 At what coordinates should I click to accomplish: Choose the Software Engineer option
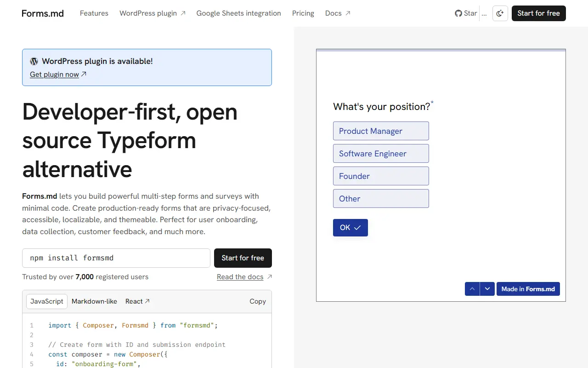(381, 154)
